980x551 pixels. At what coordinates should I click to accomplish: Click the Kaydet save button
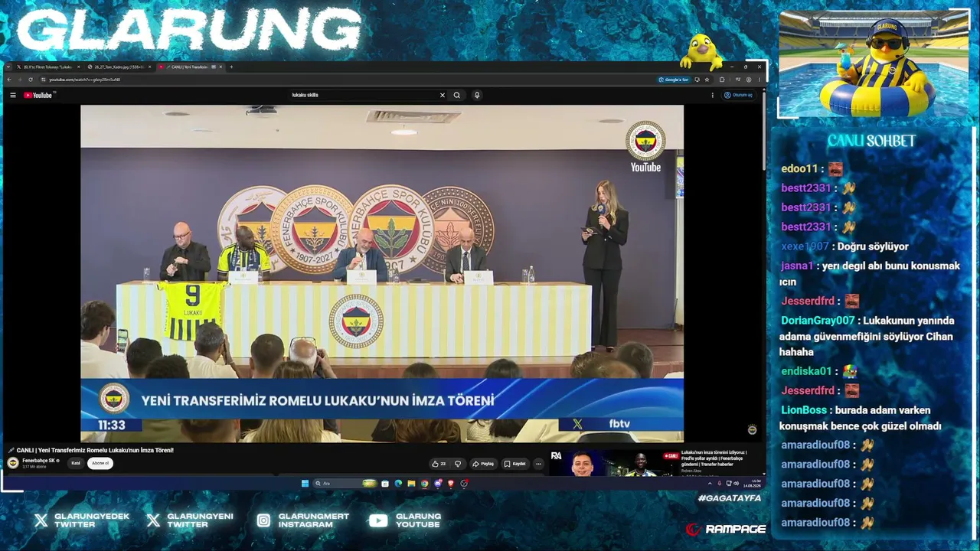tap(515, 464)
